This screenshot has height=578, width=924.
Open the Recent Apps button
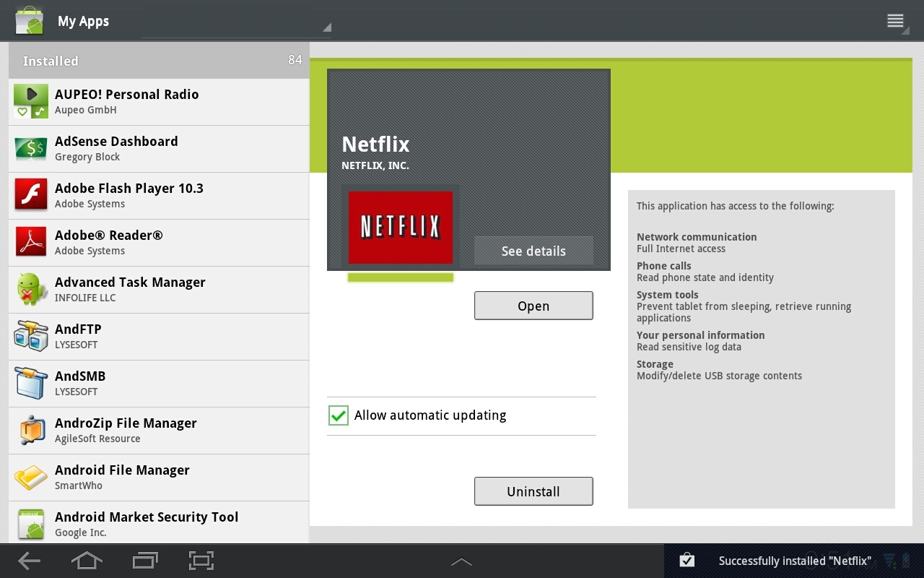click(x=145, y=561)
